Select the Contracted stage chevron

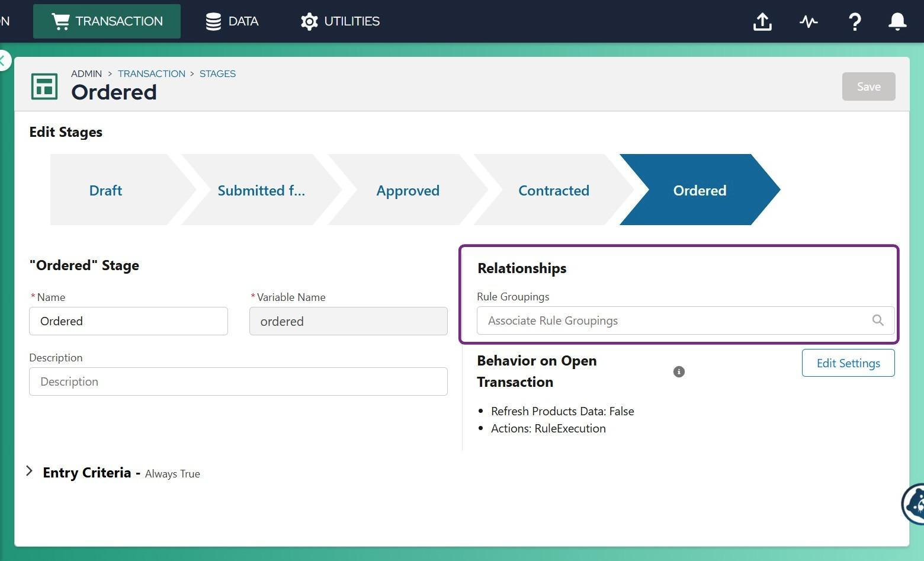[x=554, y=190]
